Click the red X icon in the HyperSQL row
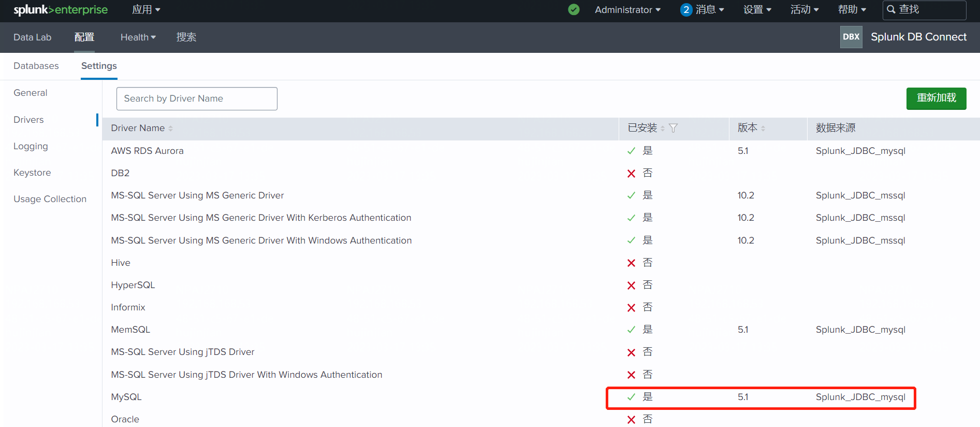The height and width of the screenshot is (427, 980). [631, 286]
